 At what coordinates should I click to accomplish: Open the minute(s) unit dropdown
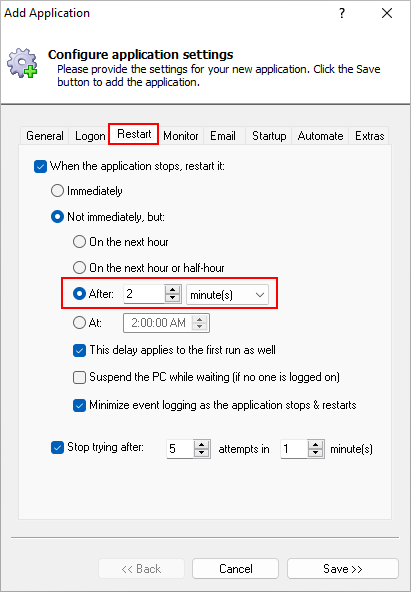[x=228, y=294]
